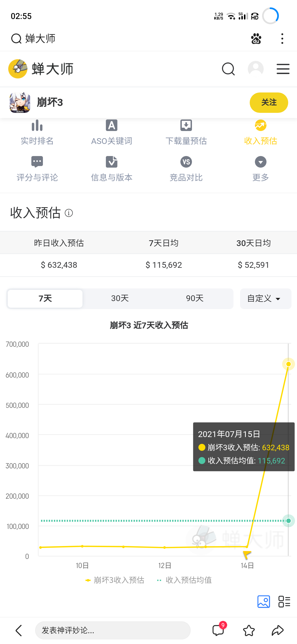Tap the $ 632,438 yesterday revenue value

pyautogui.click(x=59, y=265)
